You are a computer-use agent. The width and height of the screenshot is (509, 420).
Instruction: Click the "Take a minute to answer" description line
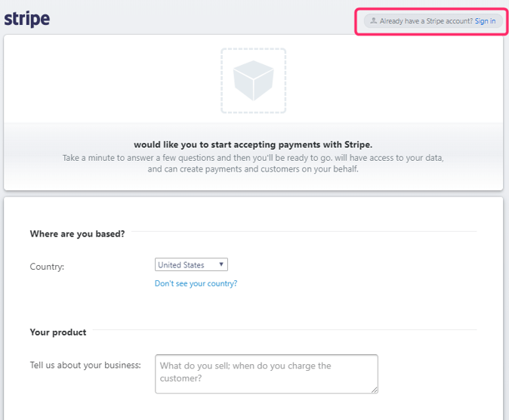253,158
